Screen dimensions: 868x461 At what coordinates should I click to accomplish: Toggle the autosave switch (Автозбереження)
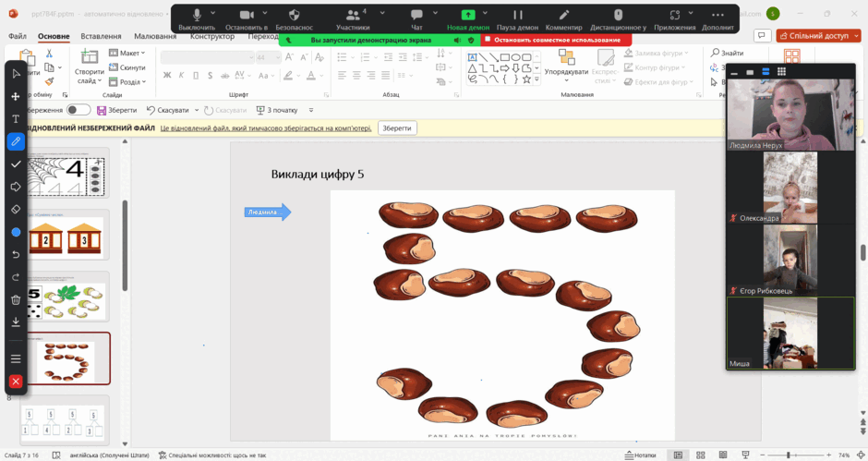tap(78, 110)
